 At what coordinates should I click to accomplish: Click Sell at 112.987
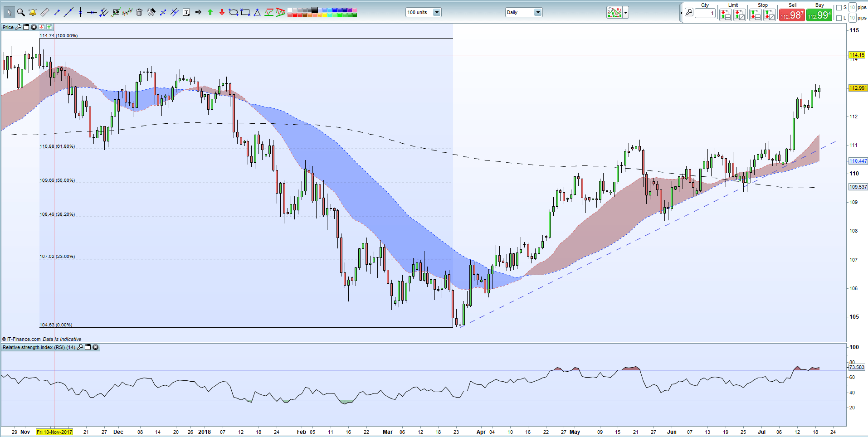click(792, 15)
